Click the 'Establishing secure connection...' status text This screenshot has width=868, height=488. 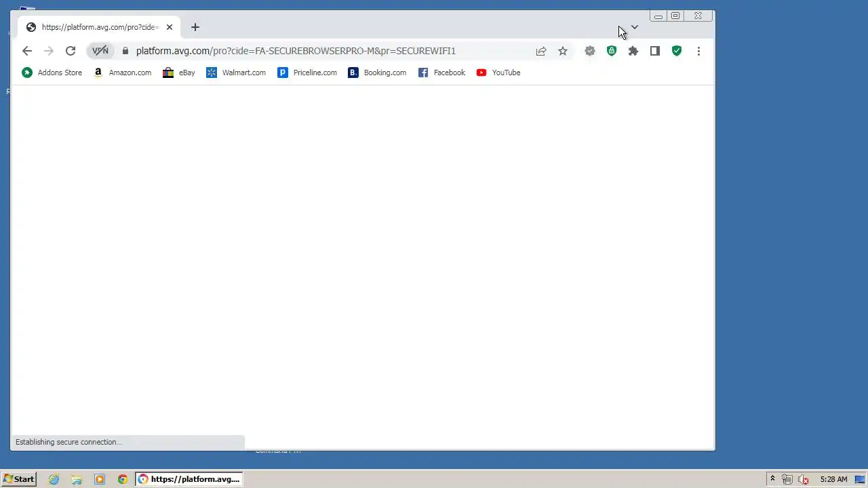(68, 442)
